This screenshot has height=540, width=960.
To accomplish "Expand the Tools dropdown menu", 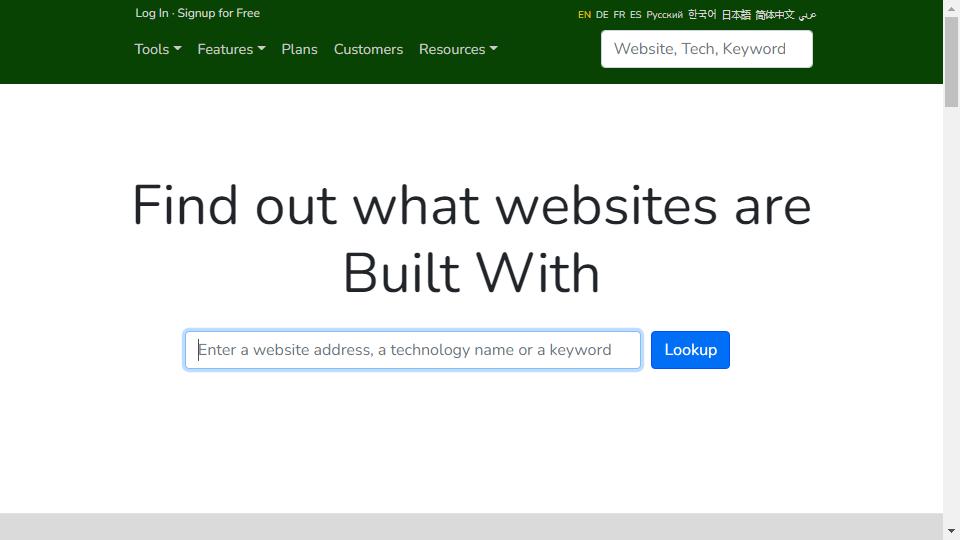I will pos(158,49).
